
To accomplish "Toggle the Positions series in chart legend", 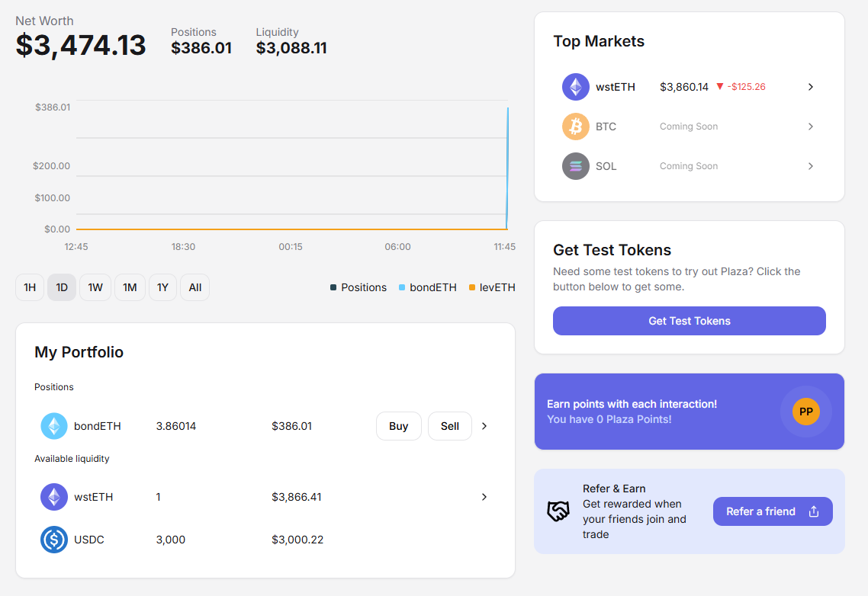I will point(358,287).
